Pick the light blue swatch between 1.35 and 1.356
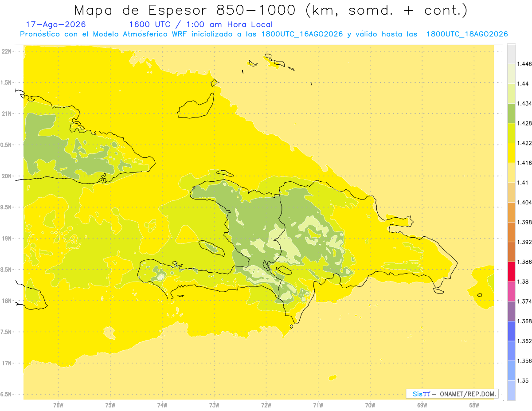This screenshot has width=532, height=411. click(511, 371)
